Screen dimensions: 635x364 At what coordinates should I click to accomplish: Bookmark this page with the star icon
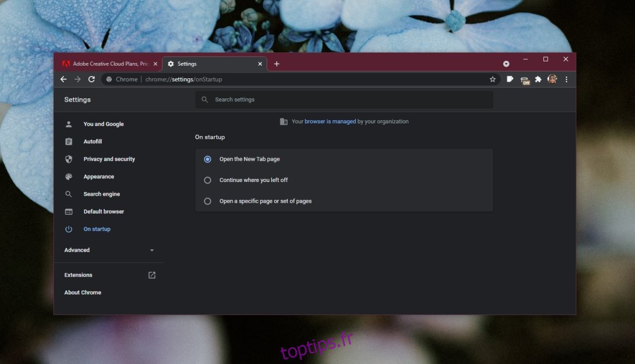tap(493, 79)
